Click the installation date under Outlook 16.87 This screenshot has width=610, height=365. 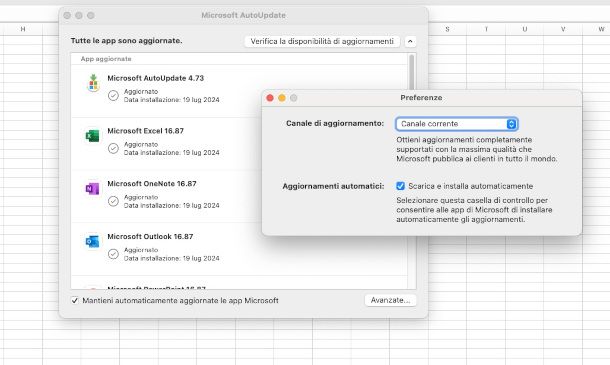tap(172, 258)
